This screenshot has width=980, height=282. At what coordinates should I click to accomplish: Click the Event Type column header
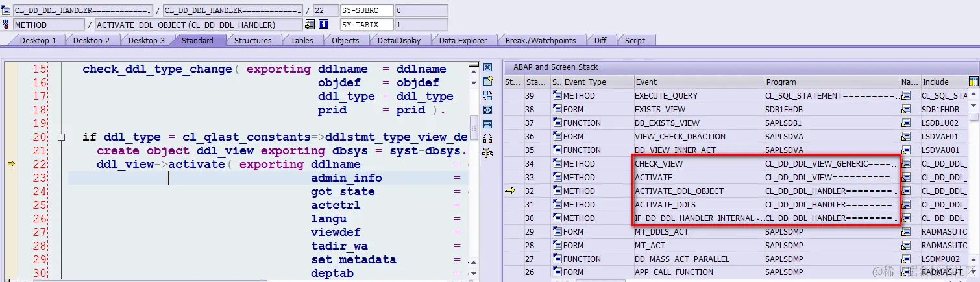click(x=598, y=82)
